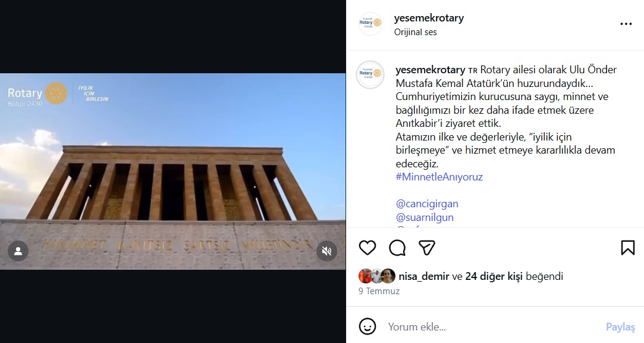Viewport: 644px width, 343px height.
Task: Open emoji picker in comment box
Action: point(367,326)
